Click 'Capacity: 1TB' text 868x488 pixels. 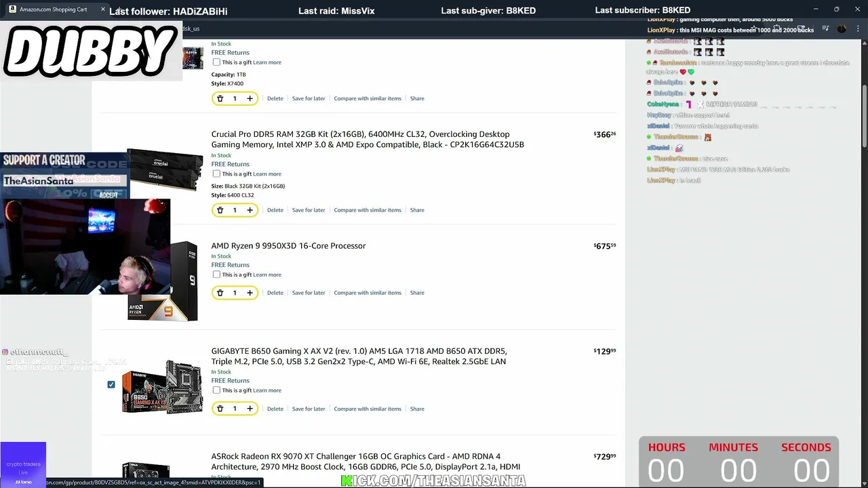[x=229, y=75]
